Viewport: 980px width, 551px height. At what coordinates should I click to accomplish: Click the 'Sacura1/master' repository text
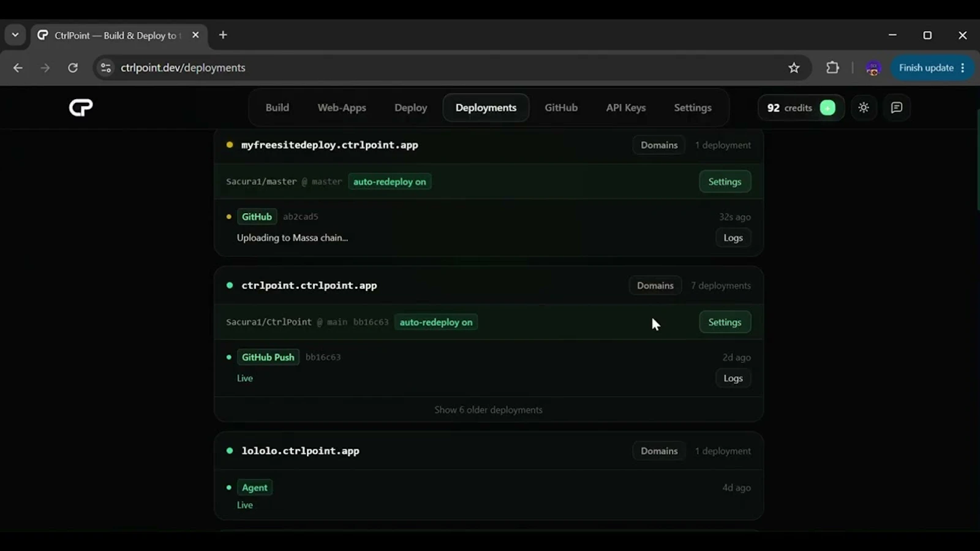pos(261,182)
